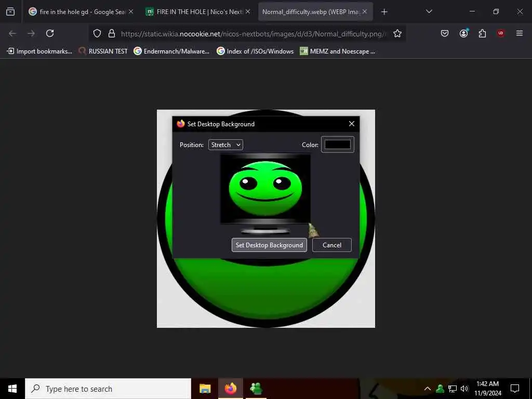Open the green people taskbar app

256,389
